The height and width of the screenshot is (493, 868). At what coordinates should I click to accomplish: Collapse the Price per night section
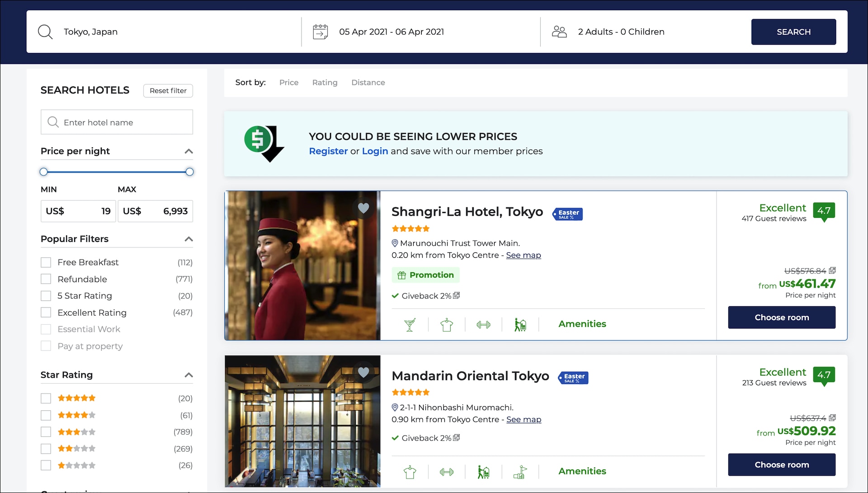point(189,151)
